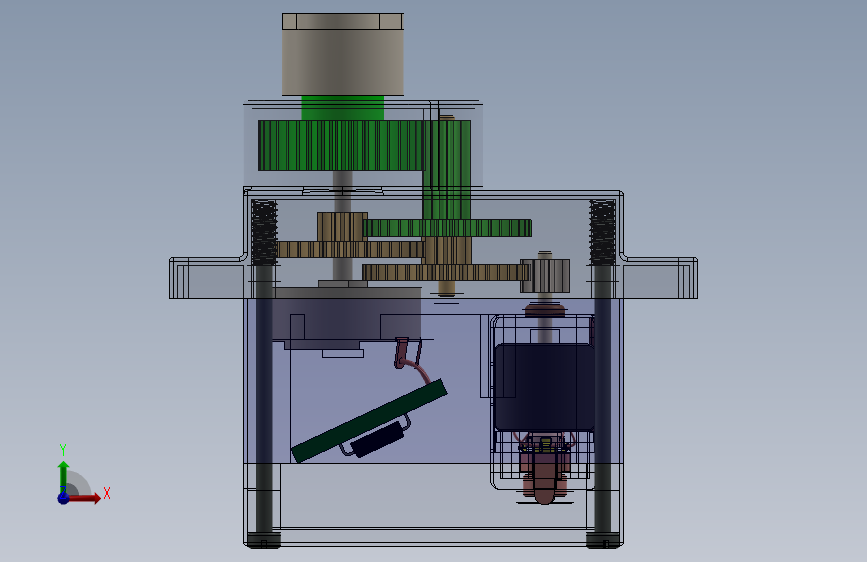Select the red wire connector near potentiometer
Image resolution: width=867 pixels, height=562 pixels.
[x=402, y=353]
